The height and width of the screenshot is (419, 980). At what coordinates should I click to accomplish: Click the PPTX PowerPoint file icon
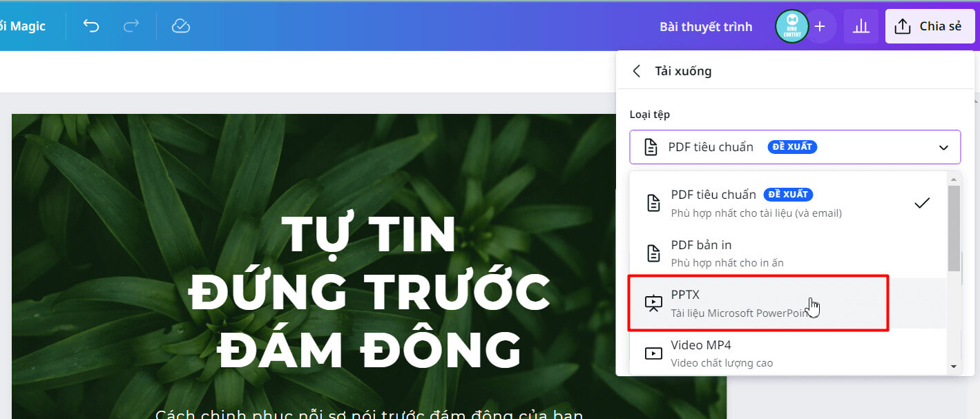pyautogui.click(x=653, y=302)
